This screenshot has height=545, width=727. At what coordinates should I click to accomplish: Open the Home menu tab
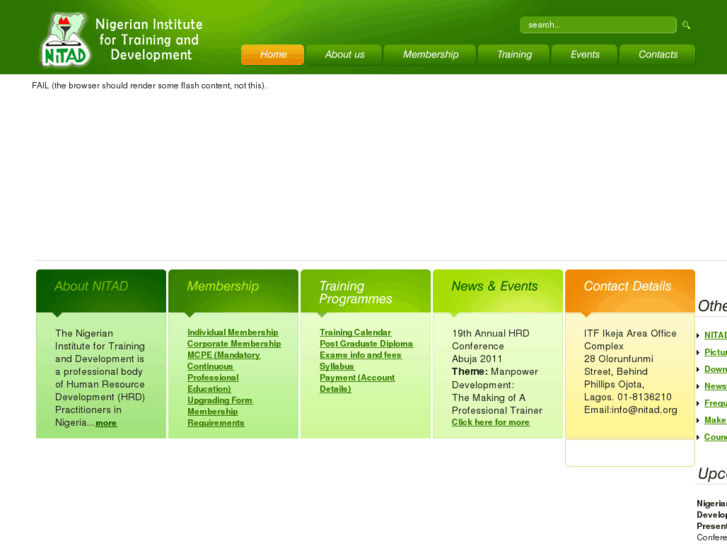(273, 55)
